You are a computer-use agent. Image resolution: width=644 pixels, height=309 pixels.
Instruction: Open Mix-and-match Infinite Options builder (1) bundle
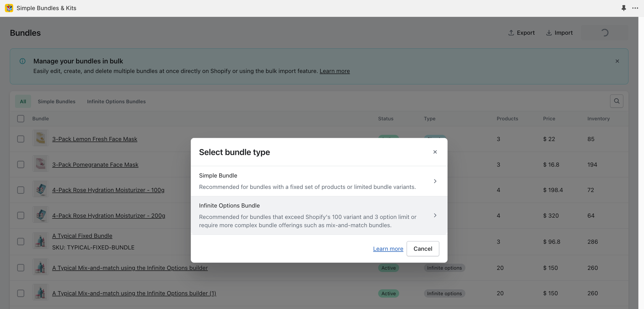coord(134,294)
